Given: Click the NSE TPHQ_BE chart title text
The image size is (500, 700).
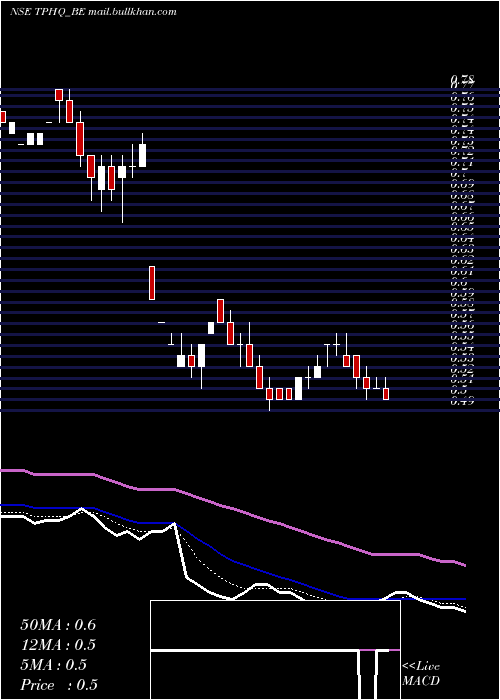Looking at the screenshot, I should (93, 12).
